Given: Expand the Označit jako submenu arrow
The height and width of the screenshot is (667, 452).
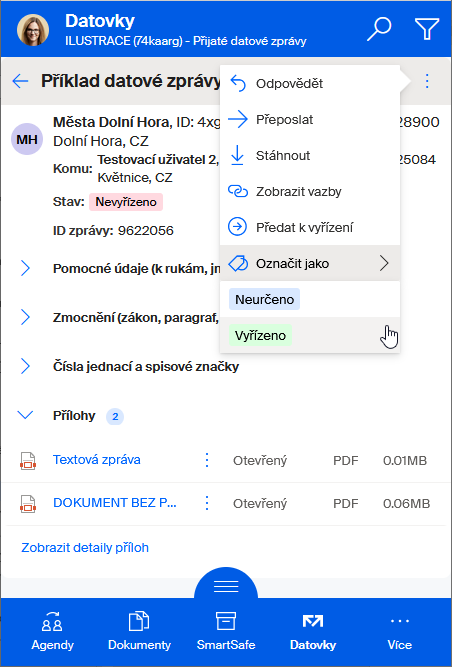Looking at the screenshot, I should [x=384, y=264].
